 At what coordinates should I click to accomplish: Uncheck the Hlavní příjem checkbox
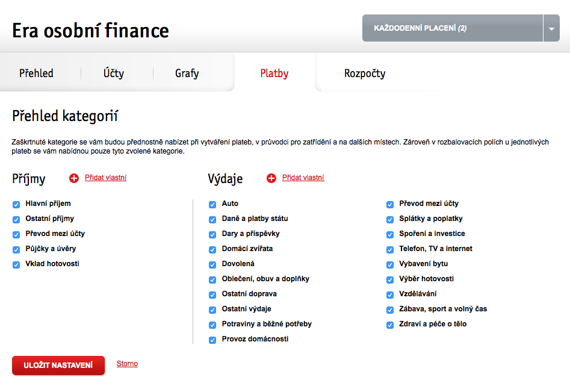pyautogui.click(x=16, y=205)
